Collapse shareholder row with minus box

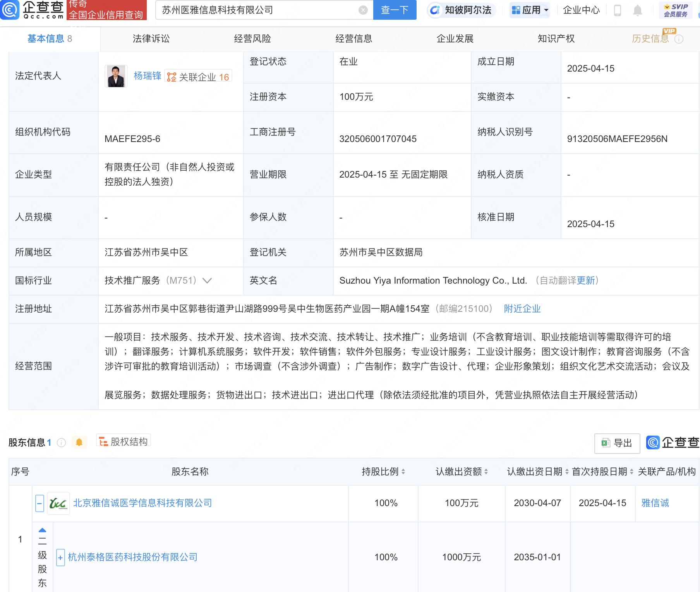pyautogui.click(x=39, y=503)
